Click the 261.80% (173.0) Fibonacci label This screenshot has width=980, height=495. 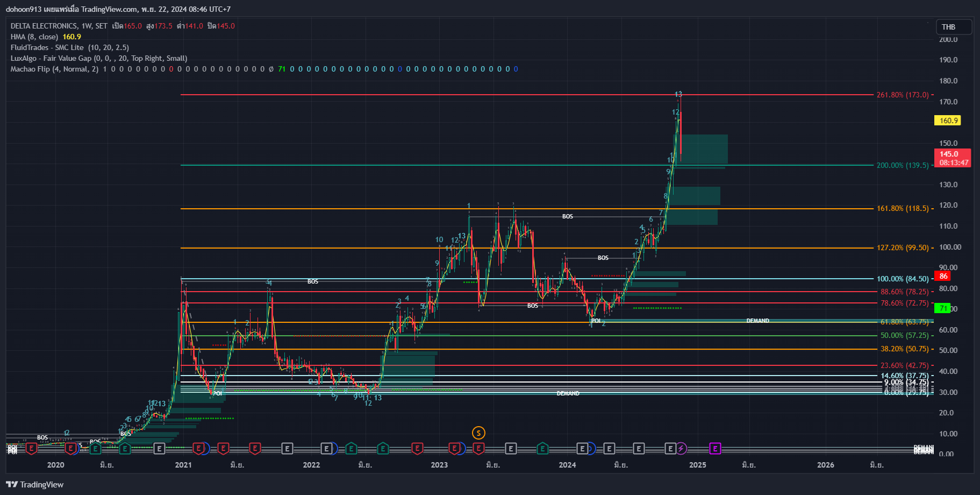click(903, 95)
